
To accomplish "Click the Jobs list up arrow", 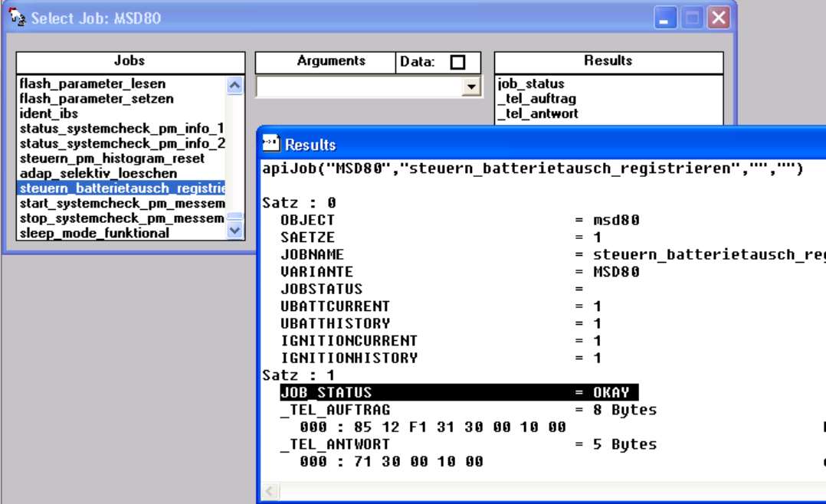I will coord(235,85).
